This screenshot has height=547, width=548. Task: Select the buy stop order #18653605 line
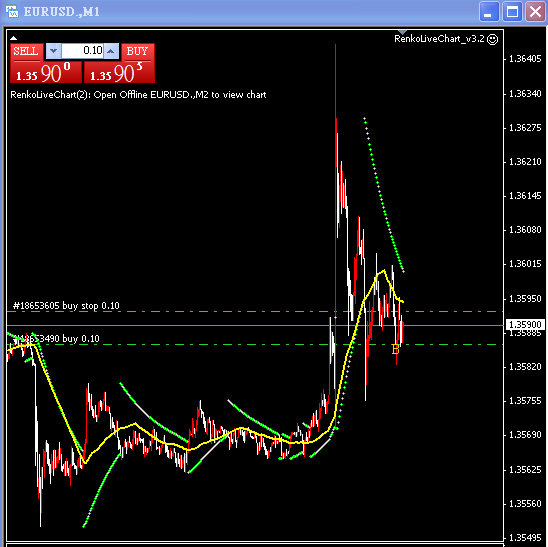66,306
